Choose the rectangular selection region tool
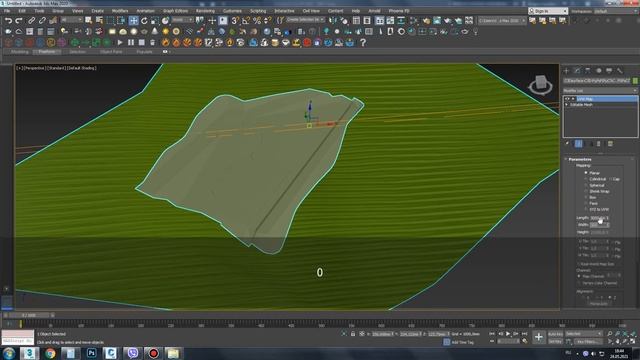The height and width of the screenshot is (360, 640). click(110, 20)
